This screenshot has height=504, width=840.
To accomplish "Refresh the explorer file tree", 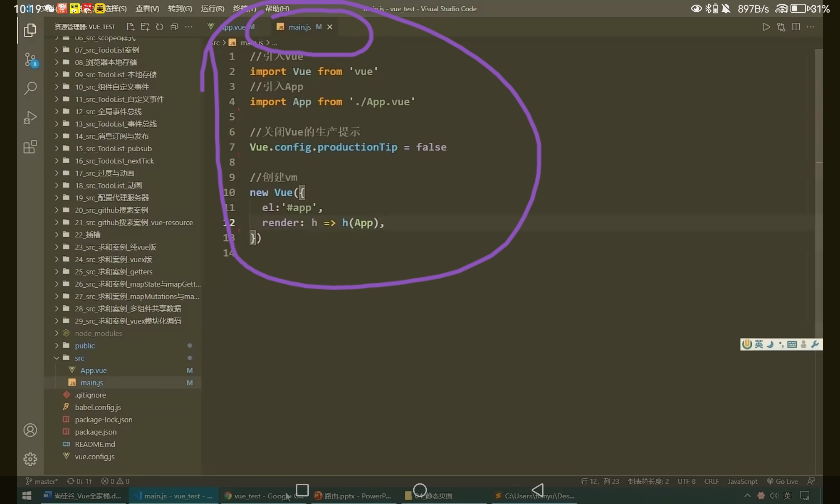I will 160,27.
